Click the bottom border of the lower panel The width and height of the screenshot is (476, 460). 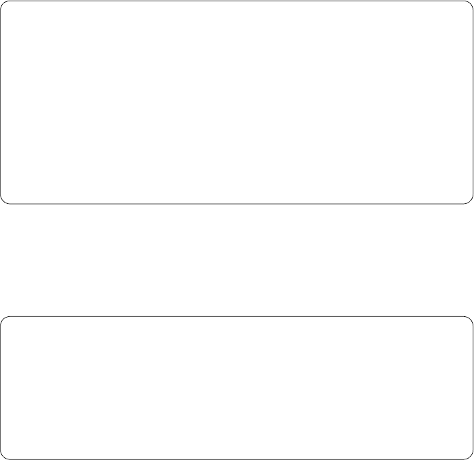pos(237,459)
